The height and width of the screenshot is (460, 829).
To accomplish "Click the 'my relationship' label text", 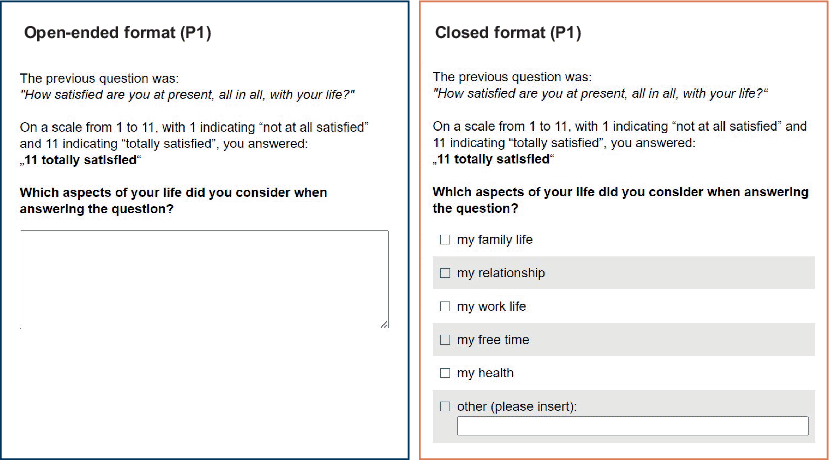I will [x=501, y=273].
